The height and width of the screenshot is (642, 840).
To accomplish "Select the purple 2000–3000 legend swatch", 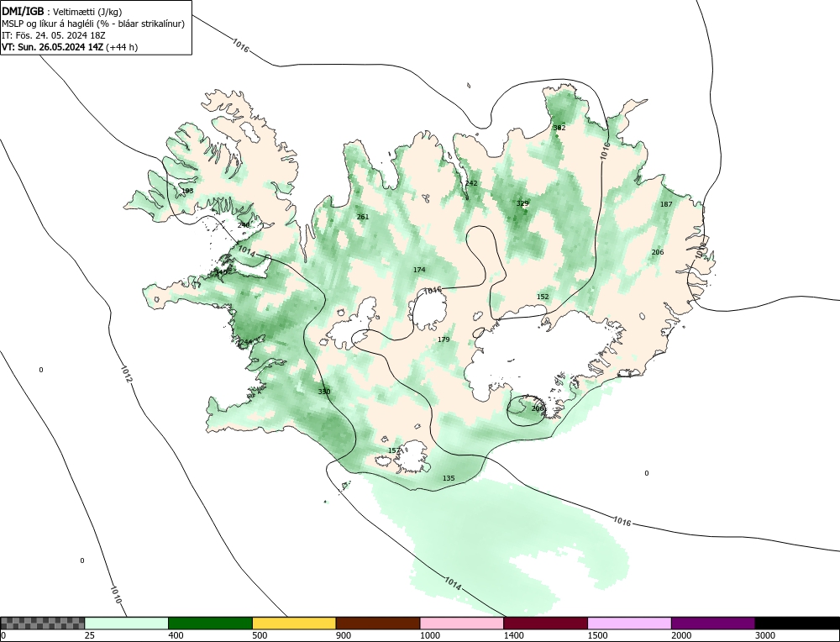I will point(713,623).
